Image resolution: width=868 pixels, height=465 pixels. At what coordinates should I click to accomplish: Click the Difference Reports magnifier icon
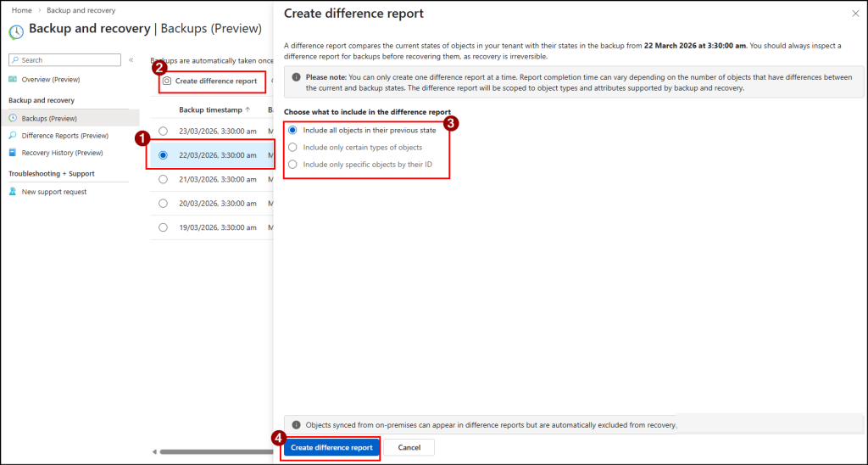(14, 136)
